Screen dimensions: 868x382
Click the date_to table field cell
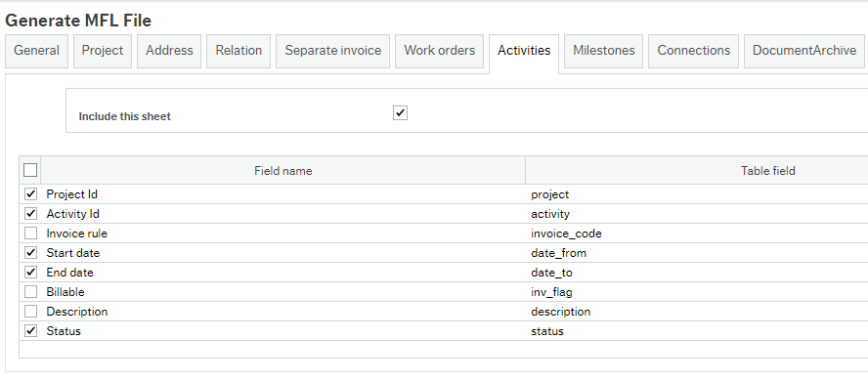point(551,273)
